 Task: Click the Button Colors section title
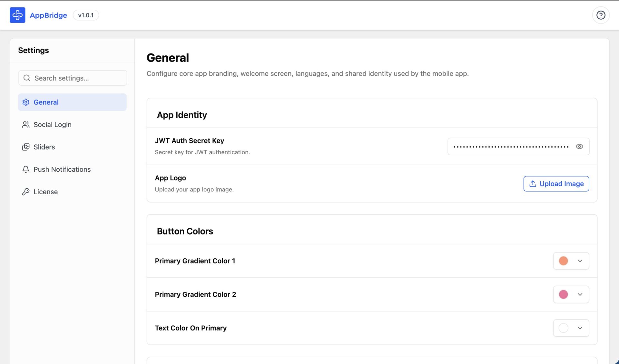(185, 231)
